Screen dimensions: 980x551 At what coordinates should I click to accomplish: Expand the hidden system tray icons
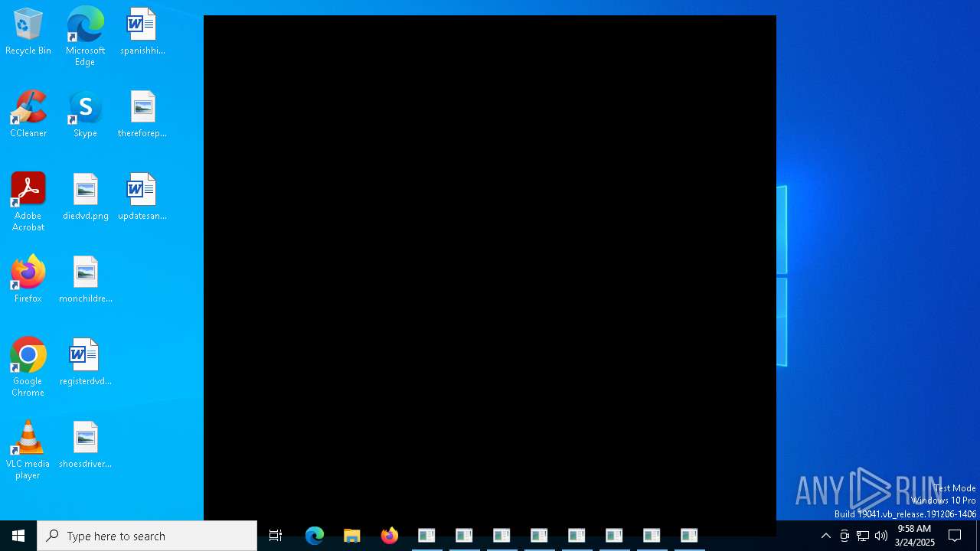(x=826, y=536)
